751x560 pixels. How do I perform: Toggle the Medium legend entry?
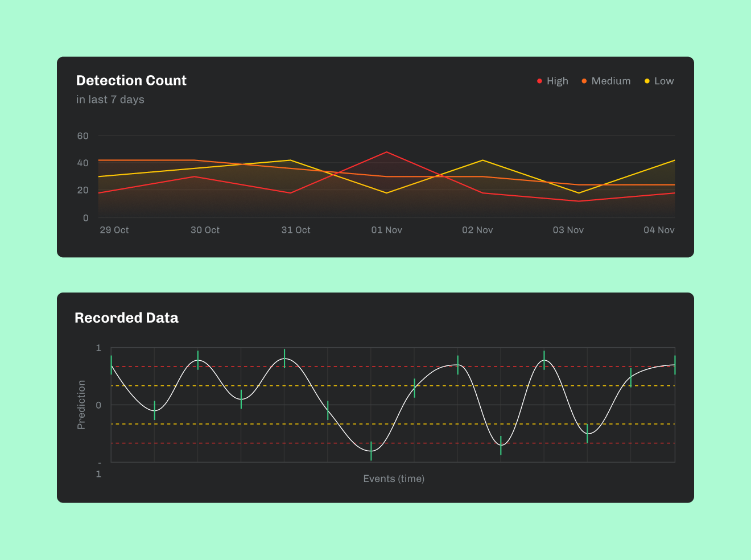tap(606, 81)
